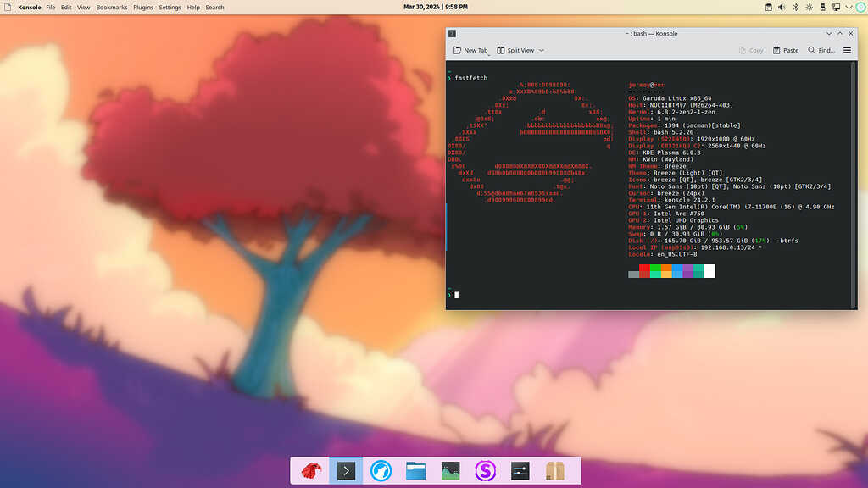
Task: Click the volume icon in the tray
Action: click(782, 7)
